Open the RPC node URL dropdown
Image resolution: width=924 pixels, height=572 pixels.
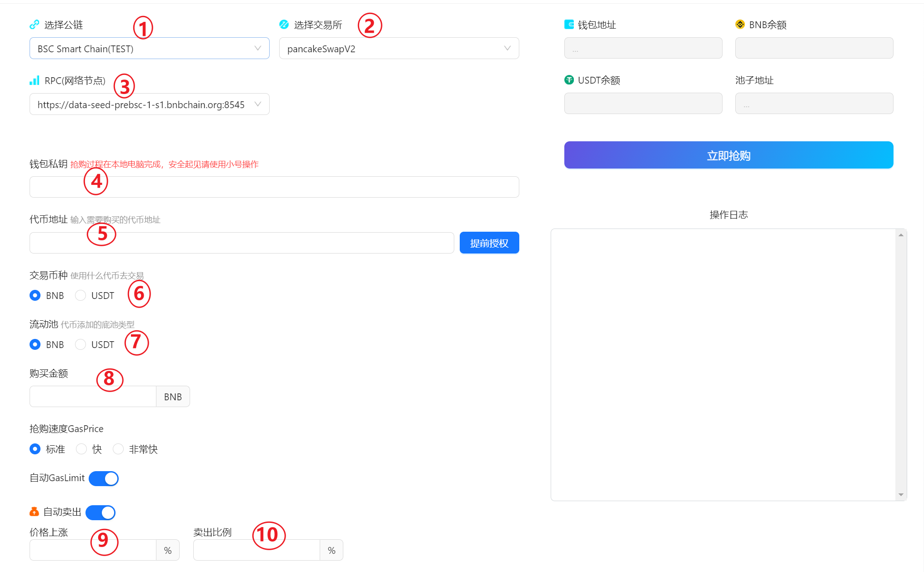149,104
